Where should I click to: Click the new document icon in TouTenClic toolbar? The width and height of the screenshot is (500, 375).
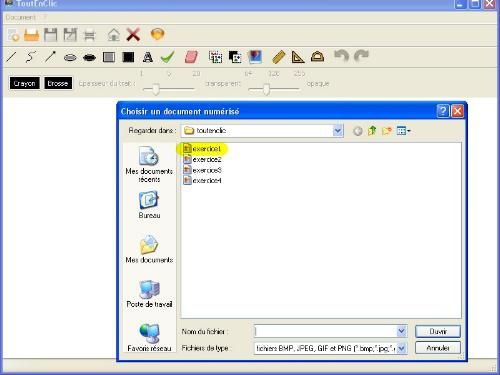point(13,35)
